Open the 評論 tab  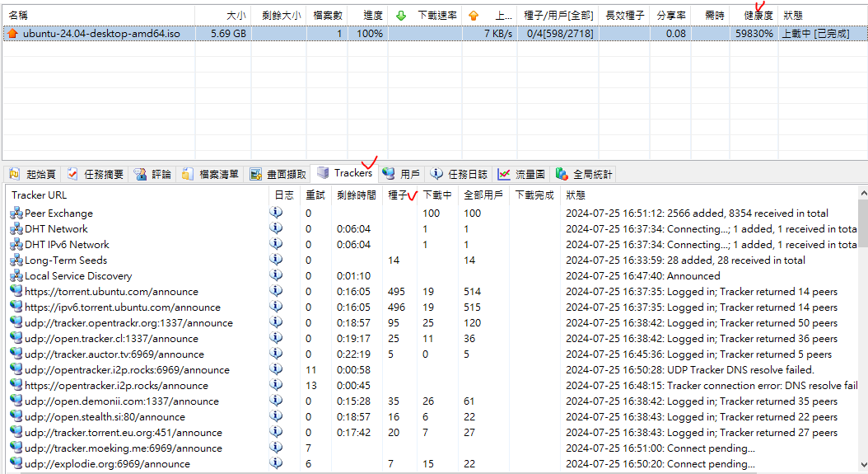click(x=153, y=174)
